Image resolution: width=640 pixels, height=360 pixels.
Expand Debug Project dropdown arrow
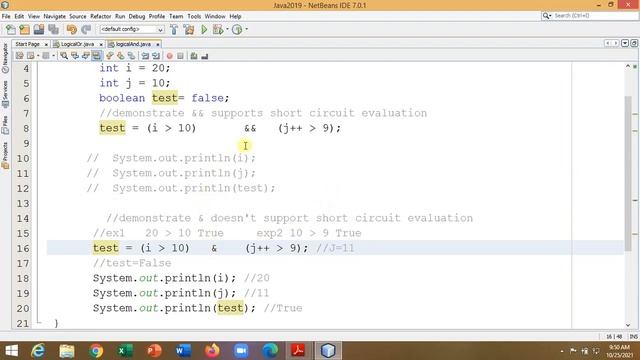pyautogui.click(x=227, y=29)
